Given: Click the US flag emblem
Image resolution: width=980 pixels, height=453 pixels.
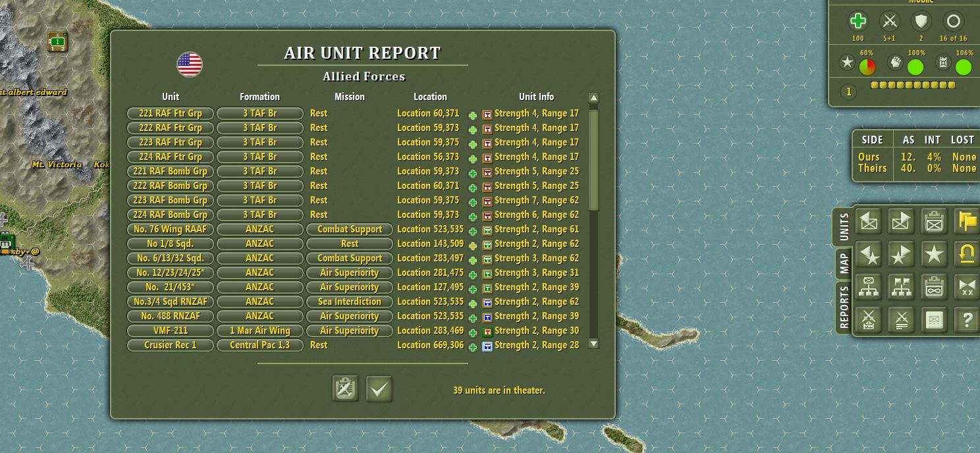Looking at the screenshot, I should [x=190, y=64].
